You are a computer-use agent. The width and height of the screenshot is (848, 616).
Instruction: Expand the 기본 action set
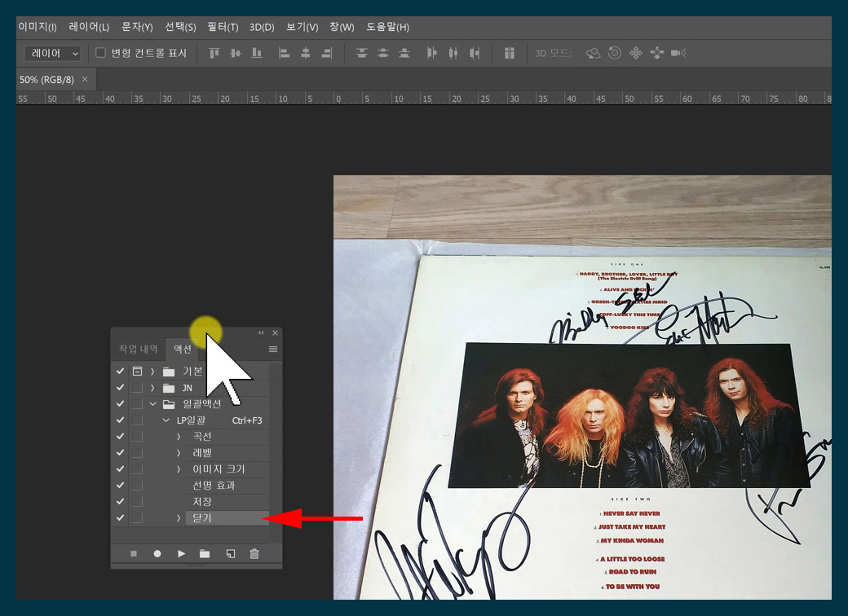(x=152, y=372)
